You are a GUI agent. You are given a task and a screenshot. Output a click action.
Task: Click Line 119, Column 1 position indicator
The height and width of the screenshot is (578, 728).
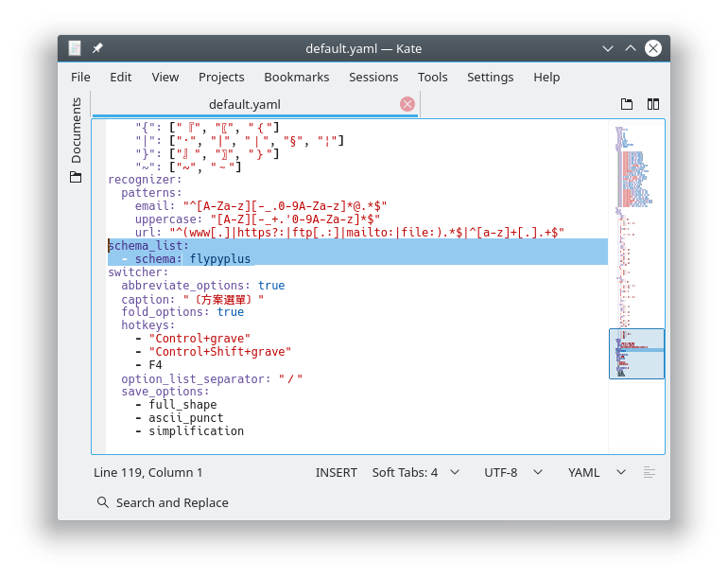(148, 472)
